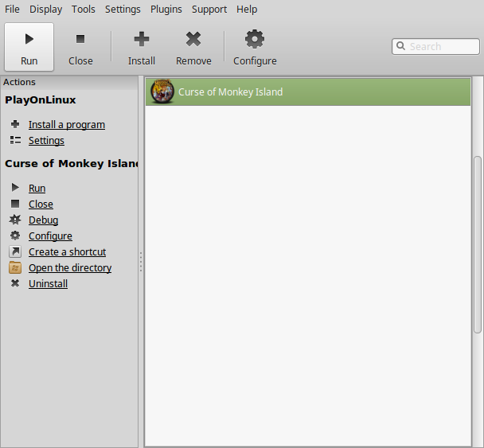This screenshot has height=448, width=484.
Task: Click the sidebar Close link
Action: [41, 205]
